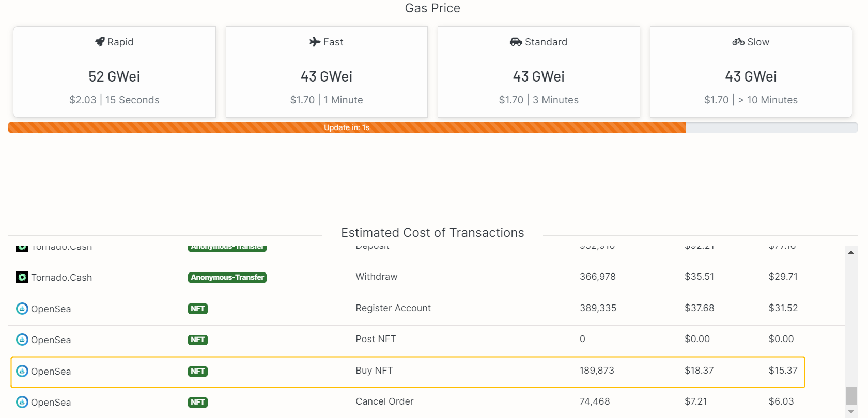868x418 pixels.
Task: Click the Register Account action cell
Action: (393, 308)
